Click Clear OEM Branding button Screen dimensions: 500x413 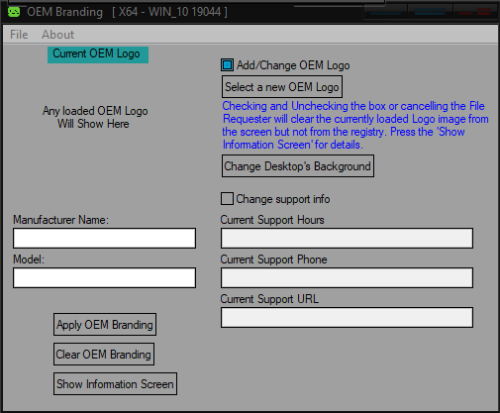(x=104, y=354)
